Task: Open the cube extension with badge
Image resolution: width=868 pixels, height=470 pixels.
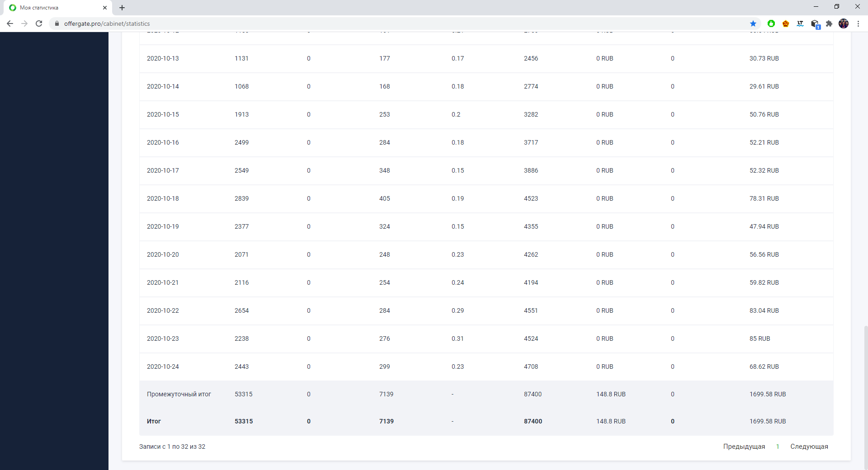Action: [815, 24]
